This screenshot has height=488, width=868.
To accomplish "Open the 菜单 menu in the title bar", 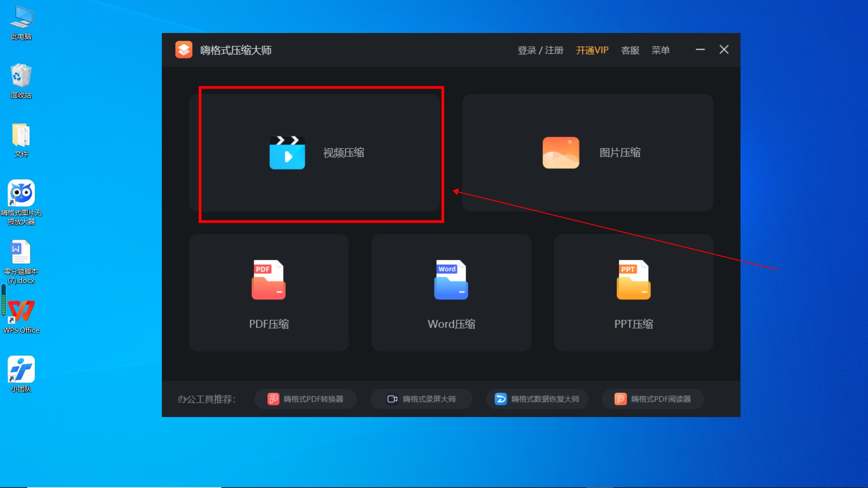I will click(660, 50).
